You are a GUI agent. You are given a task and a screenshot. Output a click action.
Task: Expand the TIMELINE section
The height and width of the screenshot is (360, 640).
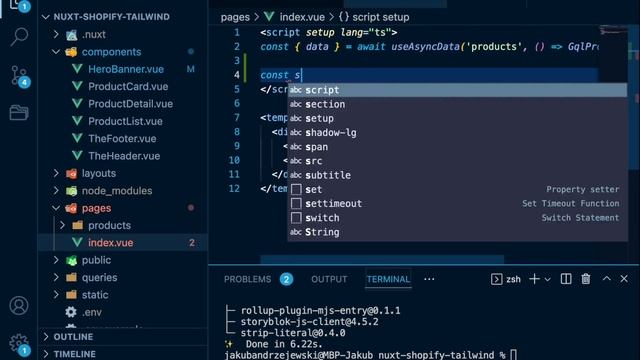tap(46, 354)
